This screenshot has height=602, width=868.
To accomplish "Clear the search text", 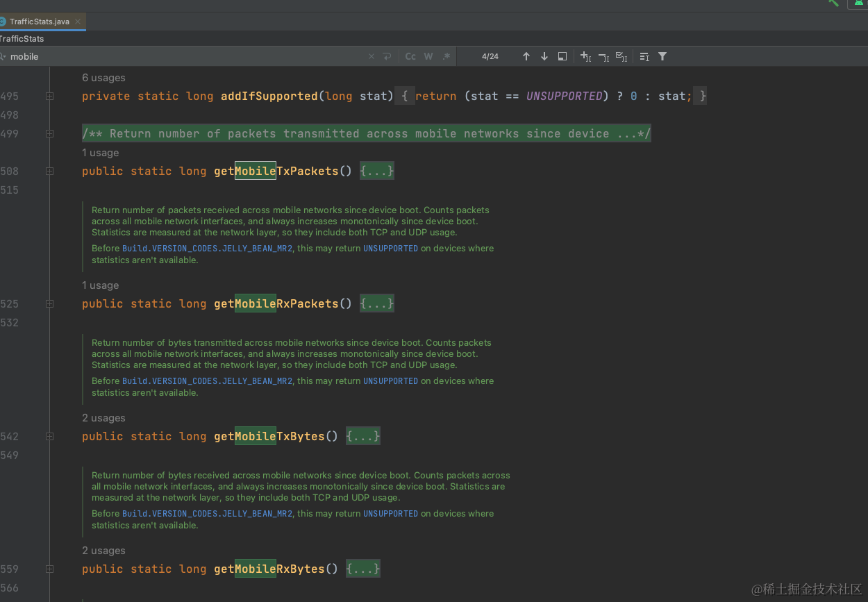I will tap(372, 56).
